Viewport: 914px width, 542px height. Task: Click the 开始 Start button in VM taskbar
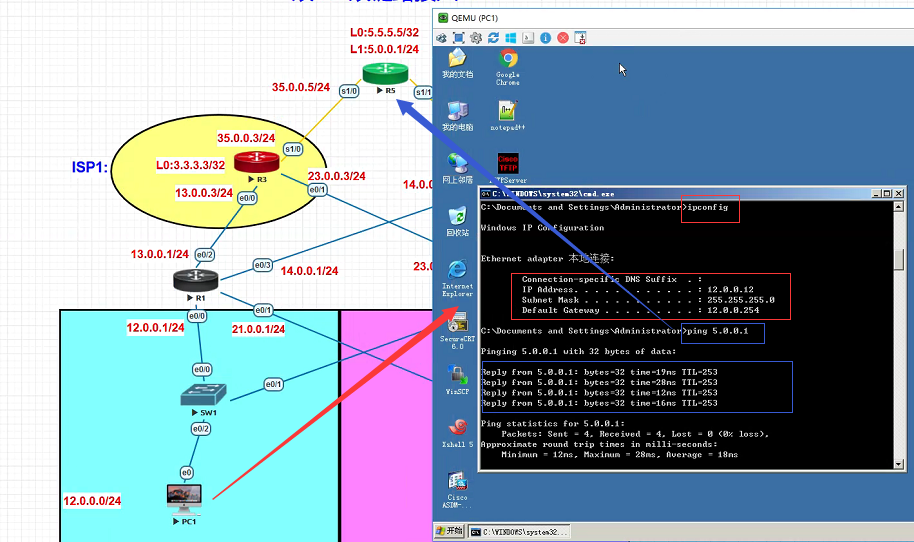pos(449,531)
